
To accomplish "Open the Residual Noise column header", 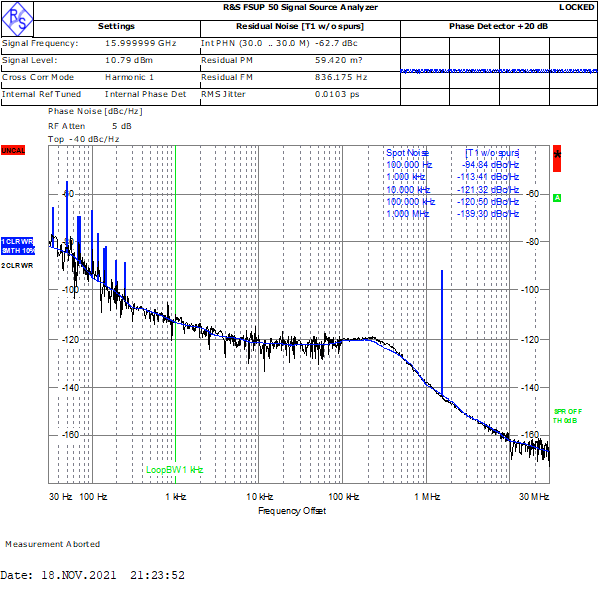I will pos(300,26).
